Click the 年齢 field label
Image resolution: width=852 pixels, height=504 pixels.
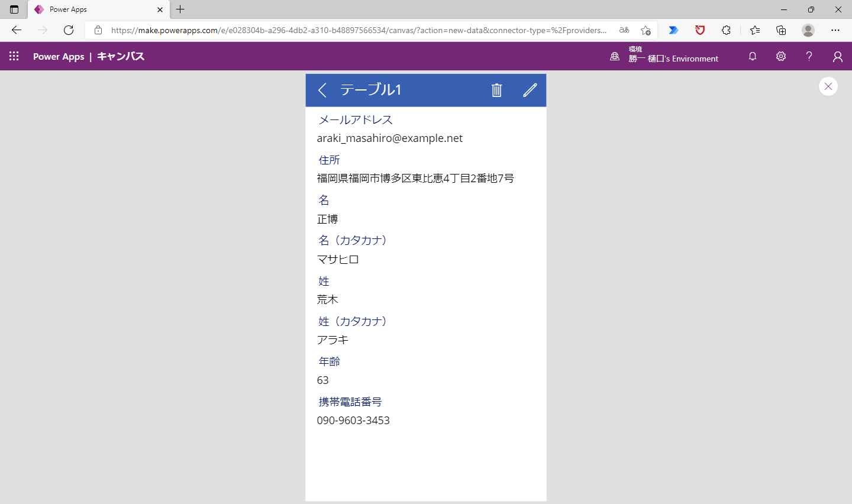[x=329, y=361]
